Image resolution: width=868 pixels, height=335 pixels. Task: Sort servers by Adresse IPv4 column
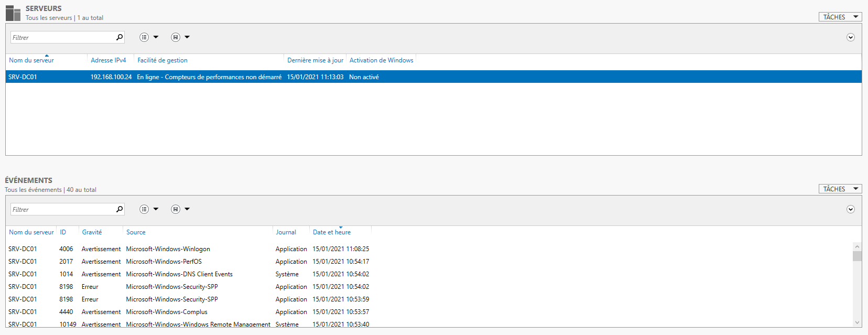pyautogui.click(x=108, y=60)
